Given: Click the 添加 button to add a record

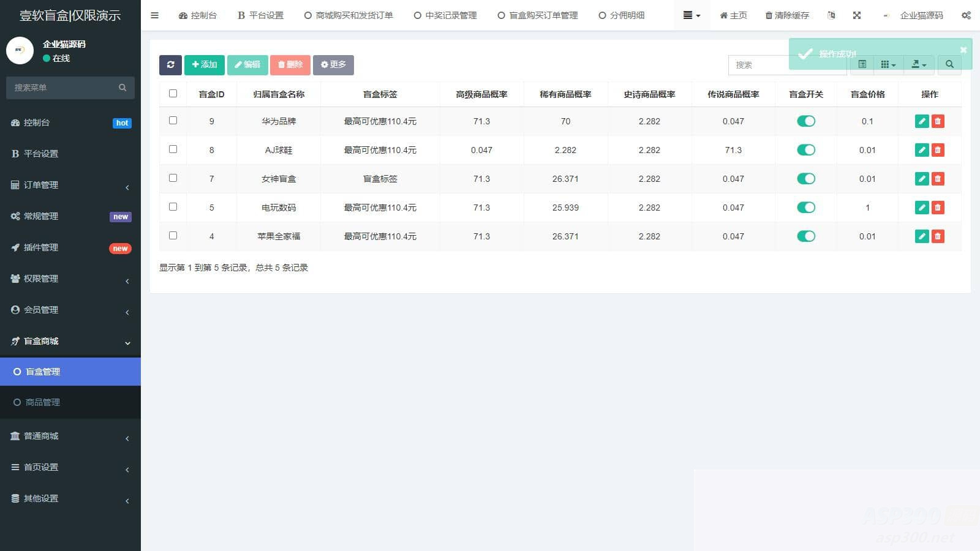Looking at the screenshot, I should (204, 64).
